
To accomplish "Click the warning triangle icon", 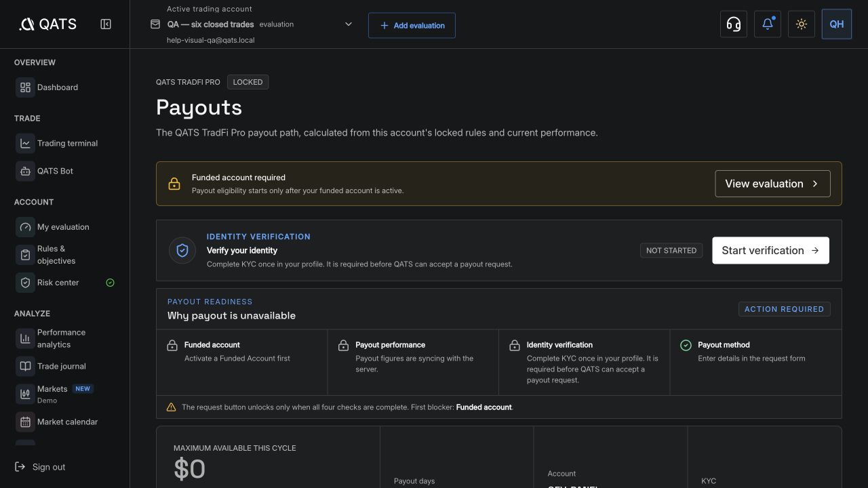I will click(172, 407).
